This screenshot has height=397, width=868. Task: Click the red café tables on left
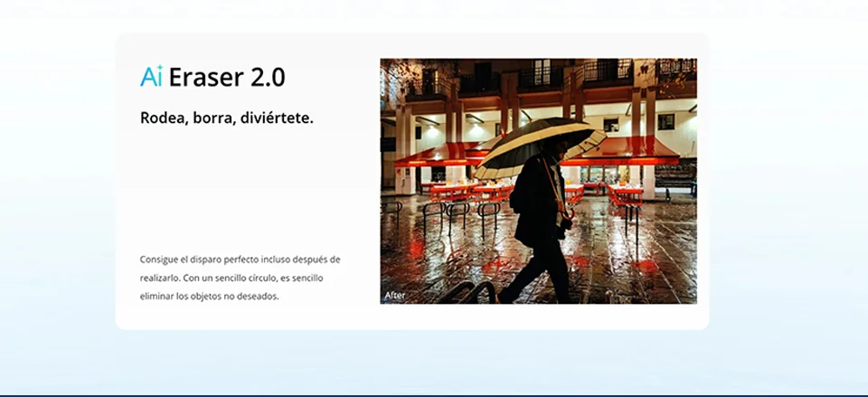point(470,193)
